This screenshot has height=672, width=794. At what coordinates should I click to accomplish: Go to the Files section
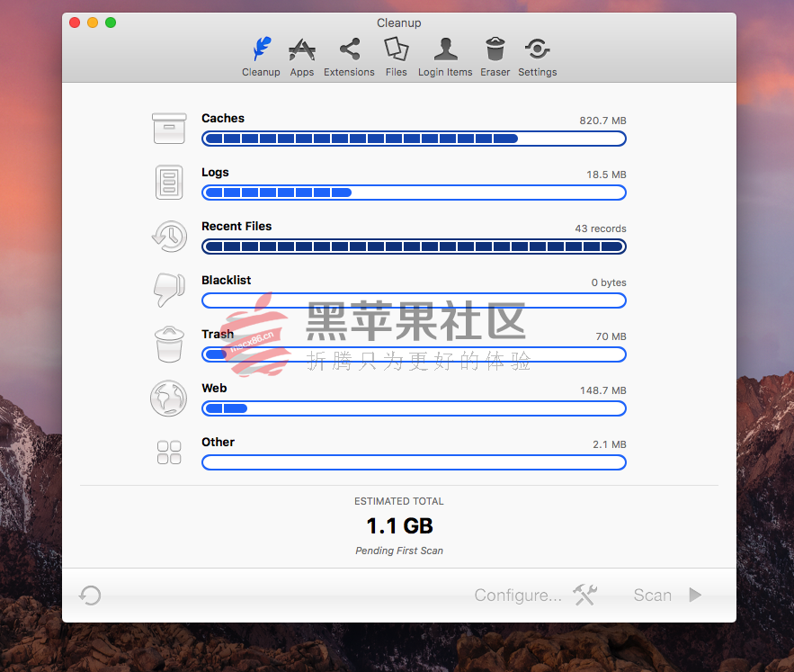coord(396,57)
